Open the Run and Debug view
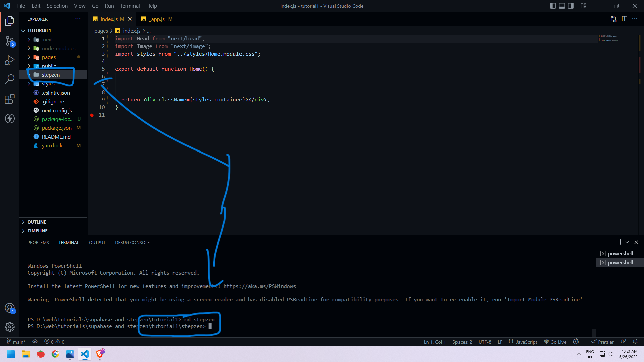 coord(10,60)
